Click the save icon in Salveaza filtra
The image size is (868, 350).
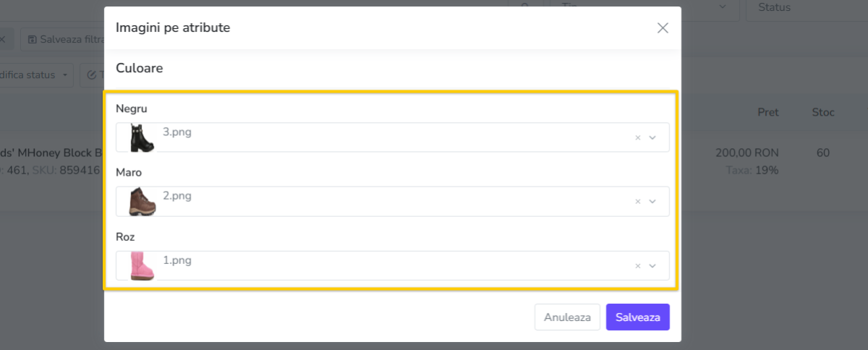32,40
